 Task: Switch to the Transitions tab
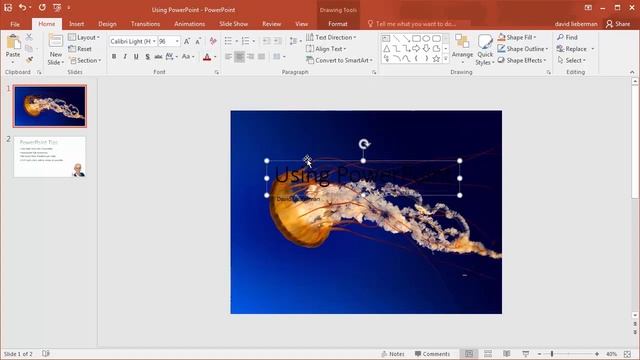145,24
